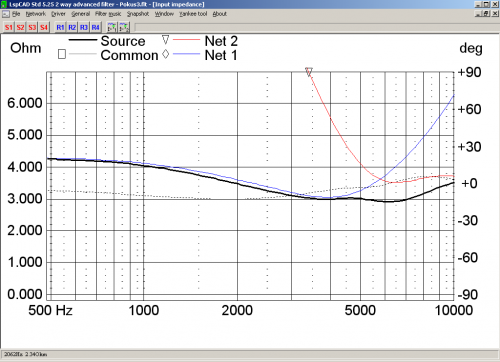Viewport: 500px width, 362px height.
Task: Select the S3 snapshot store button
Action: pos(32,27)
